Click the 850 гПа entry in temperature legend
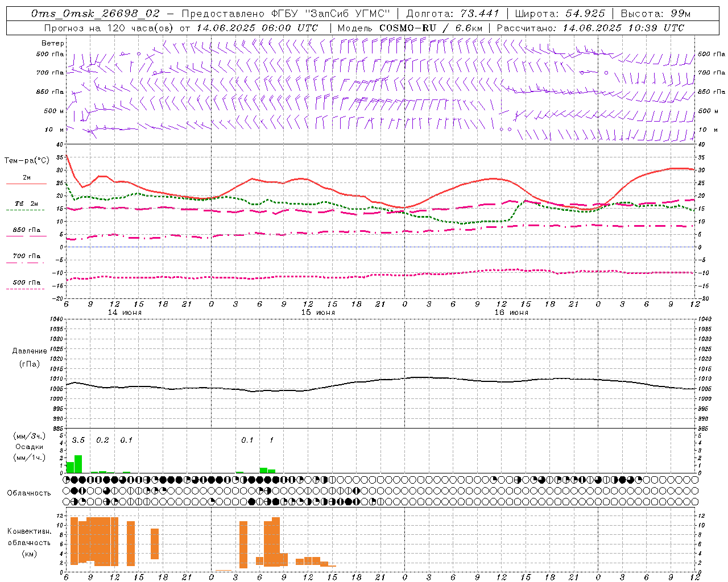This screenshot has height=582, width=728. tap(27, 230)
